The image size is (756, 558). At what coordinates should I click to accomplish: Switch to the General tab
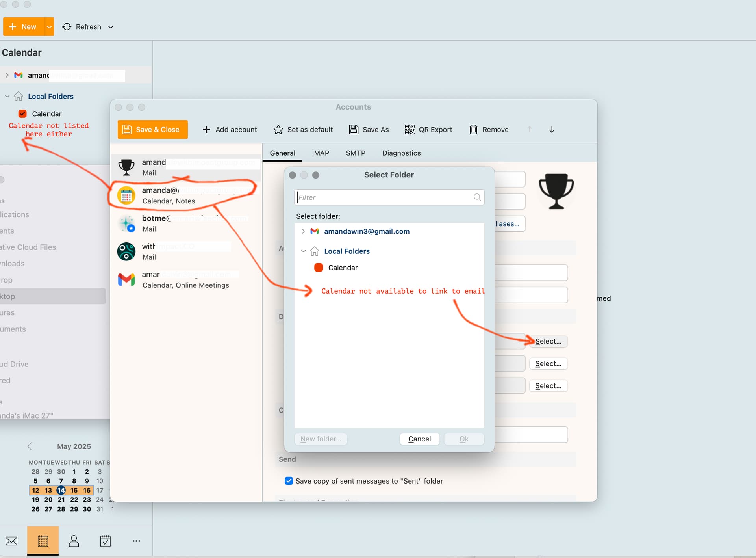pos(283,153)
